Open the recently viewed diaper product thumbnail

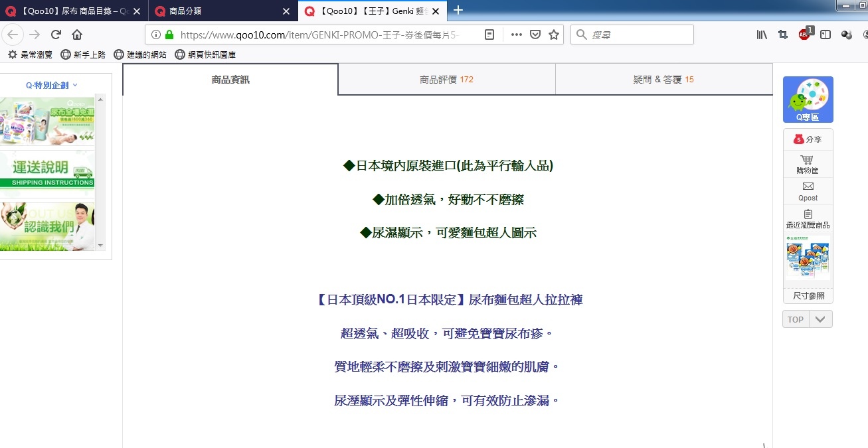[x=808, y=258]
